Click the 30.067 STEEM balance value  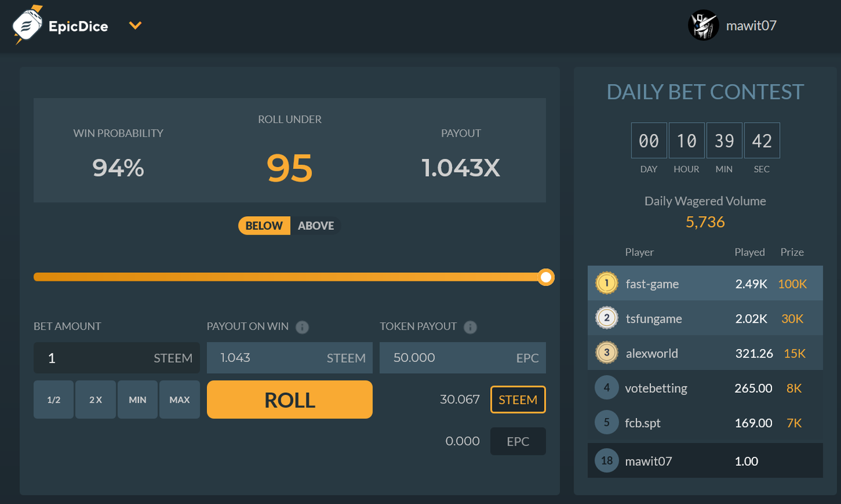(x=460, y=400)
